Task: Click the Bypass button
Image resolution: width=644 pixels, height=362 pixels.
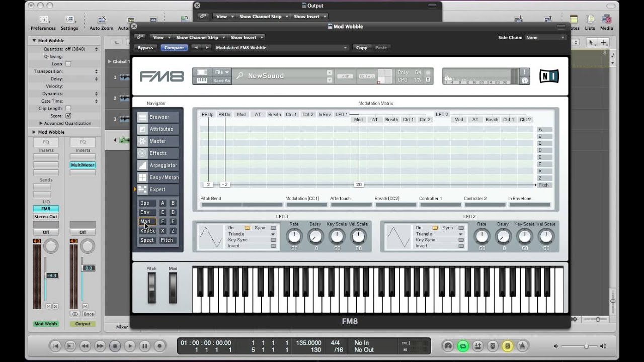Action: (145, 48)
